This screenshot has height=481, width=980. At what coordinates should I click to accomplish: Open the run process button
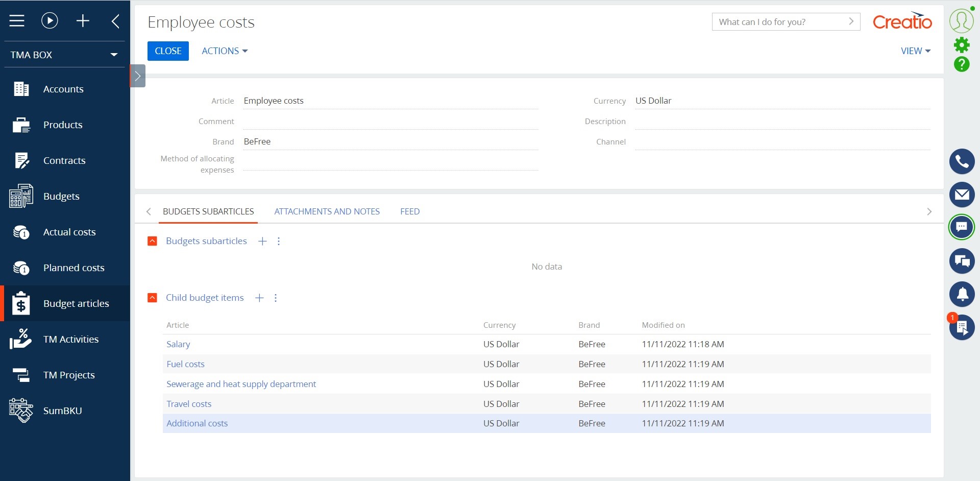click(x=49, y=20)
